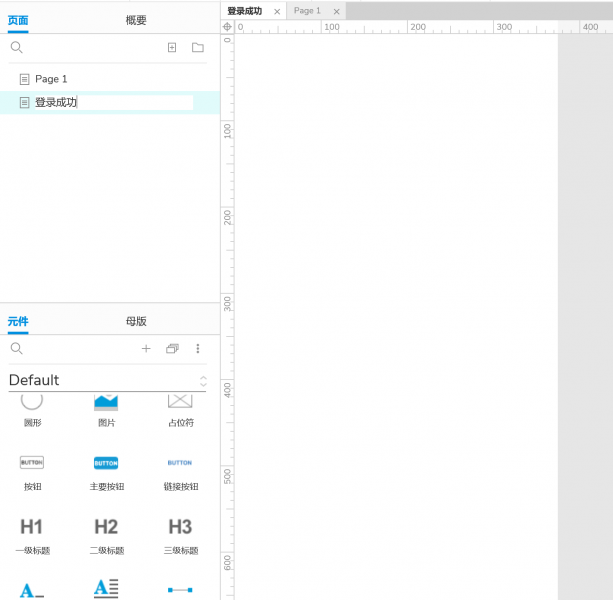Select the H3 三级标题 widget

click(x=181, y=536)
